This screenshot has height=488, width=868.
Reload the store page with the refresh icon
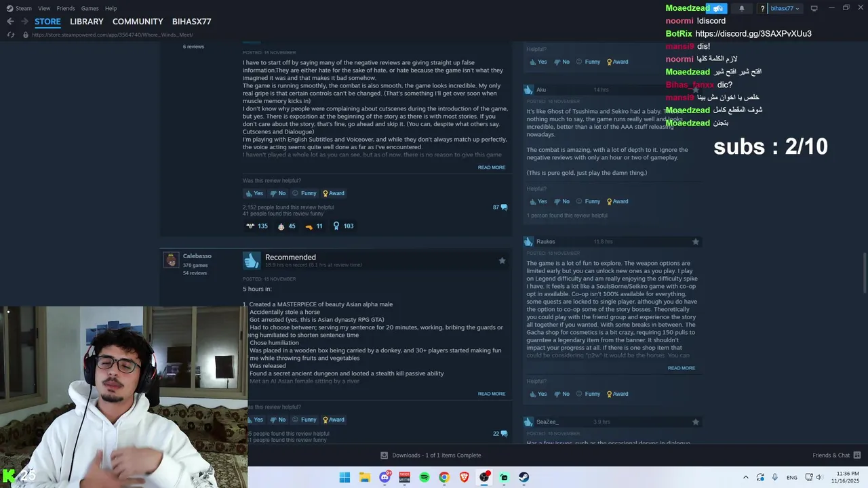10,35
